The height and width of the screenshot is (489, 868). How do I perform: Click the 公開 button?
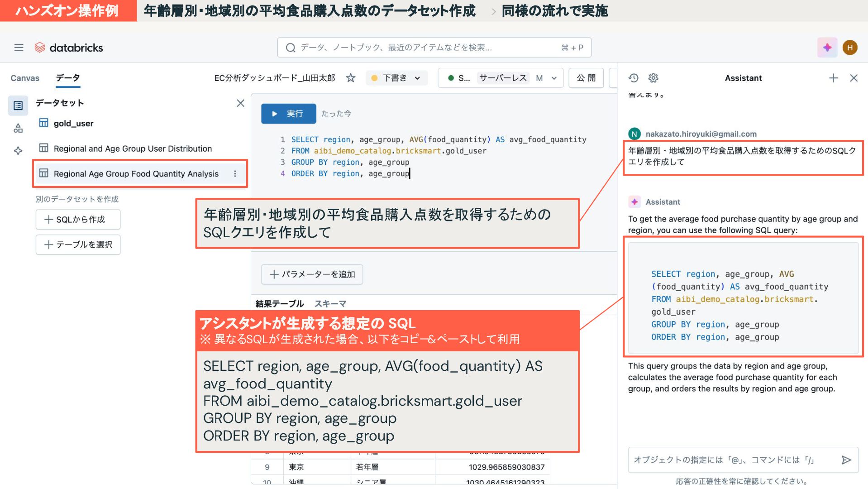[586, 78]
